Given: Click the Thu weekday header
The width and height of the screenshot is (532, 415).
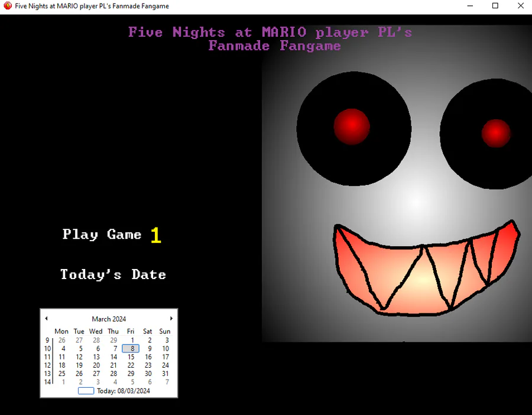Looking at the screenshot, I should pyautogui.click(x=113, y=331).
